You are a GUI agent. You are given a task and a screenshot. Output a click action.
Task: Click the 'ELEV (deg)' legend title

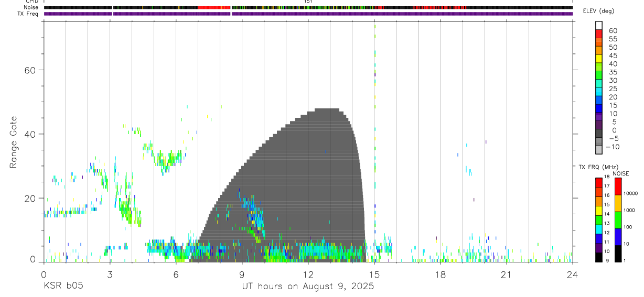click(x=598, y=11)
